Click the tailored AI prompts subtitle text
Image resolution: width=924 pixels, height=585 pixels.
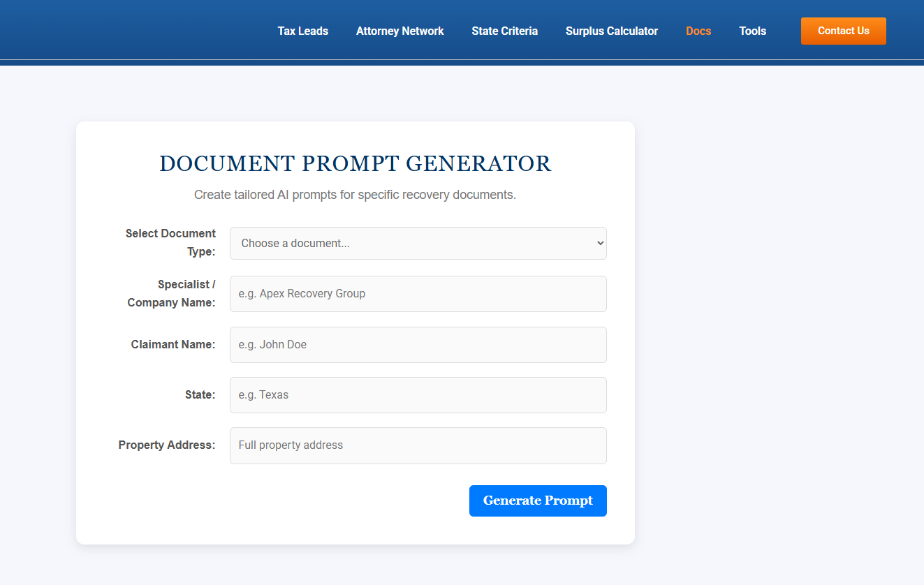tap(355, 195)
